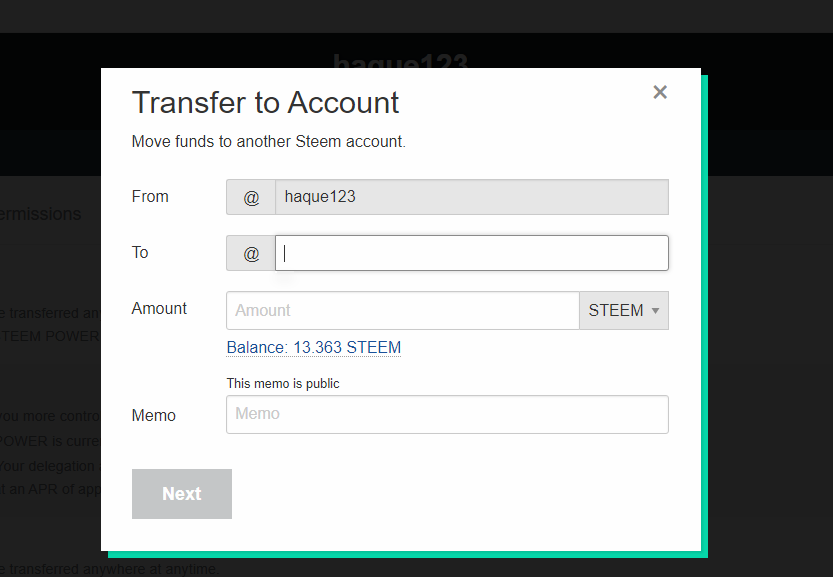Click the 'Move funds to another Steem account.' text

coord(268,141)
